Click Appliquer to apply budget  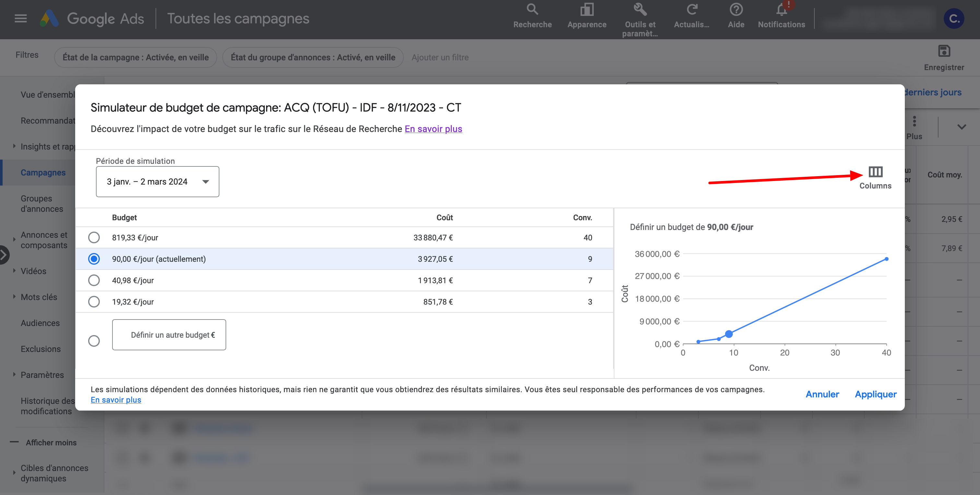tap(875, 394)
